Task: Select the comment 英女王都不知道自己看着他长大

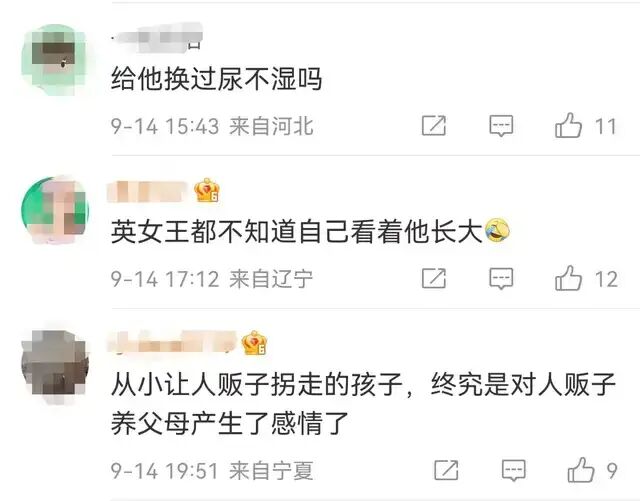Action: [297, 231]
